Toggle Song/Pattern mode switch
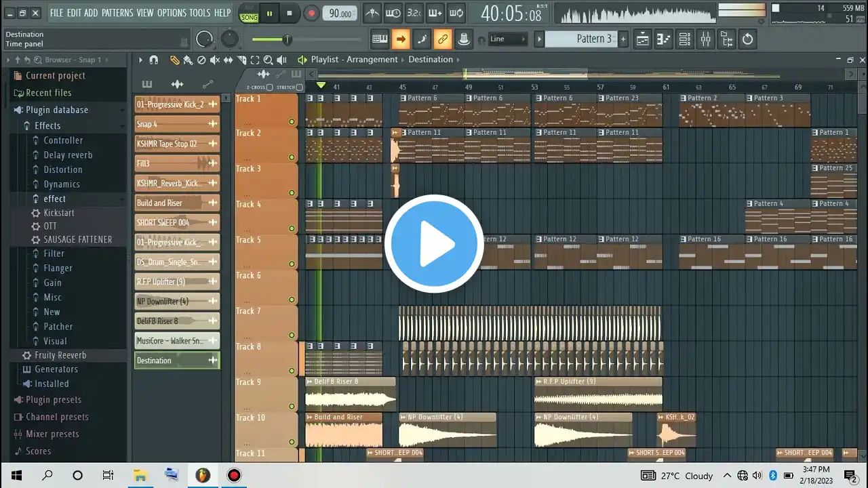The width and height of the screenshot is (868, 488). coord(249,14)
